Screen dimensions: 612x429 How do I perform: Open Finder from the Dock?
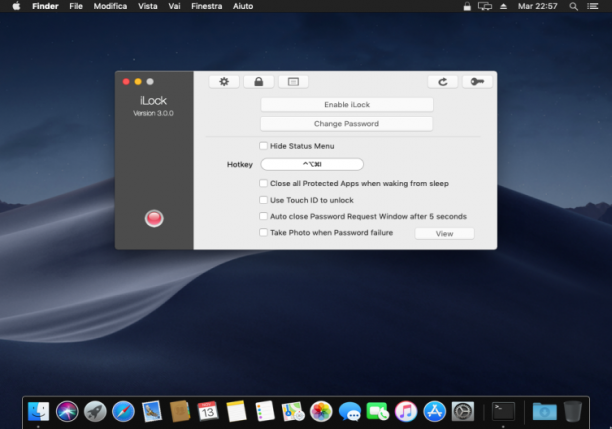click(38, 411)
